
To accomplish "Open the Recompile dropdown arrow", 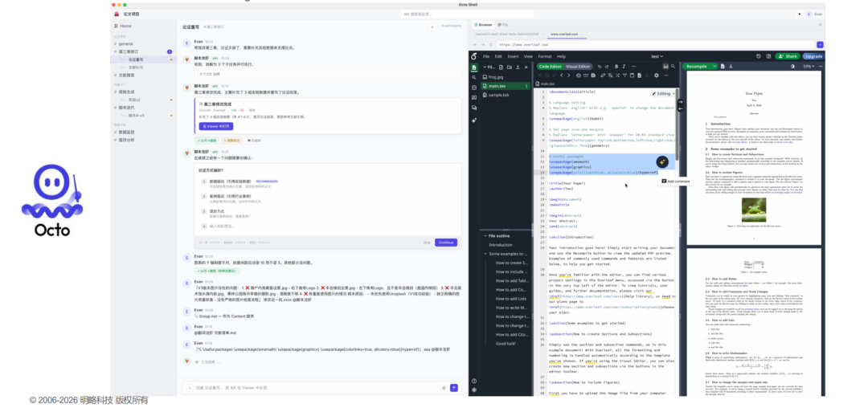I will [x=714, y=67].
